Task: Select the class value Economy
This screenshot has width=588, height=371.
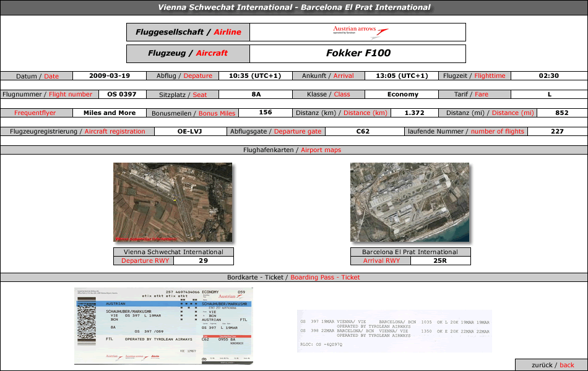Action: (403, 95)
